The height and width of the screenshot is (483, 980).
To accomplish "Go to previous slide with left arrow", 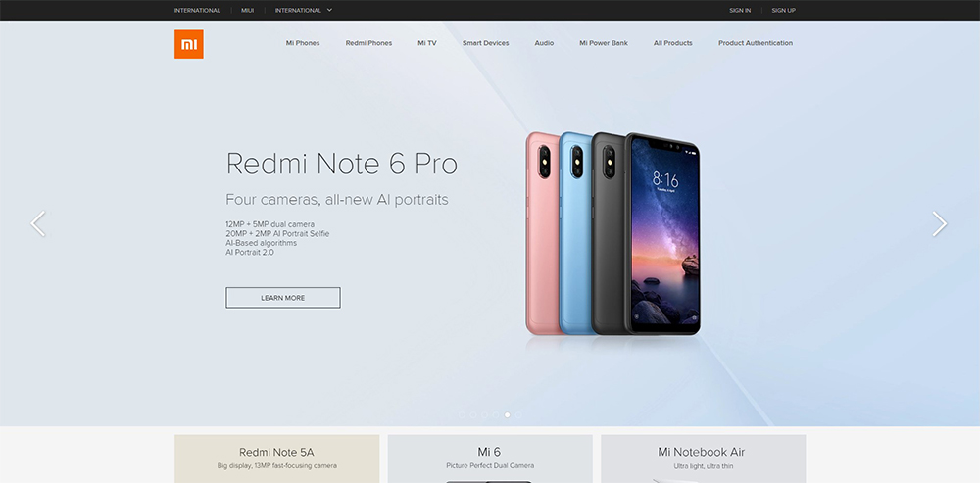I will click(38, 223).
